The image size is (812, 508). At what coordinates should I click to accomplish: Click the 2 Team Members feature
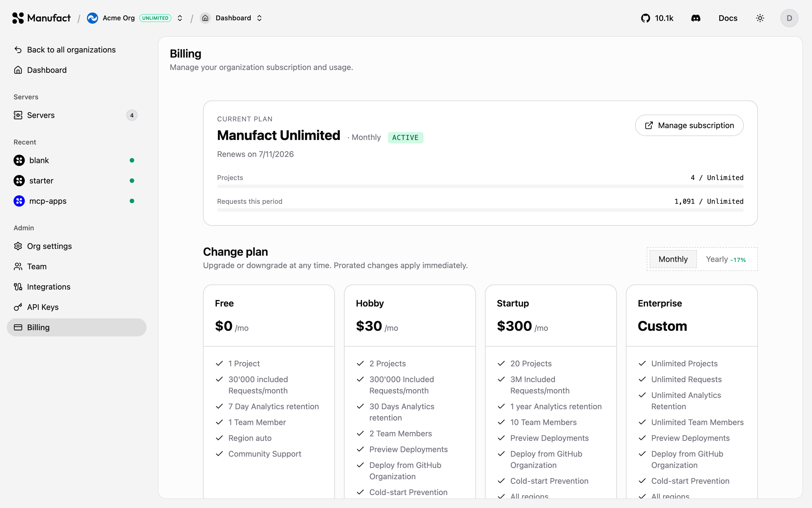coord(400,434)
